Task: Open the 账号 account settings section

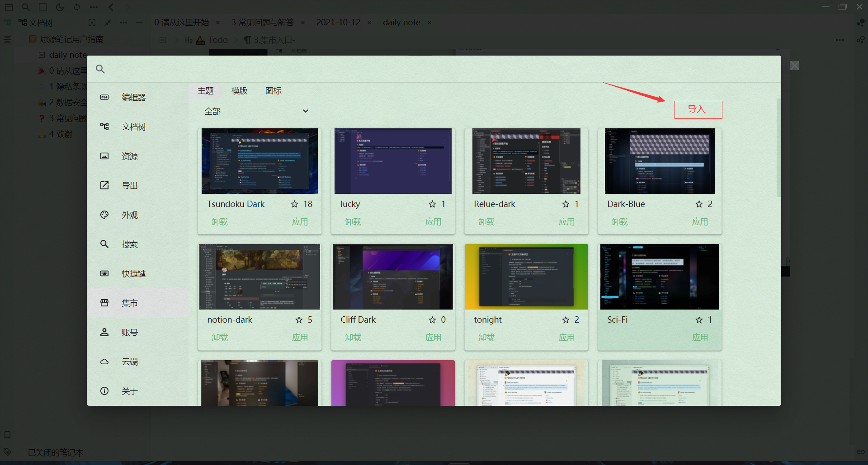Action: point(129,333)
